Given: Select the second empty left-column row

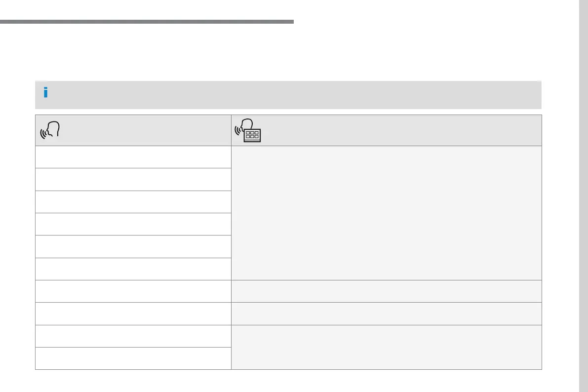Looking at the screenshot, I should [x=133, y=179].
